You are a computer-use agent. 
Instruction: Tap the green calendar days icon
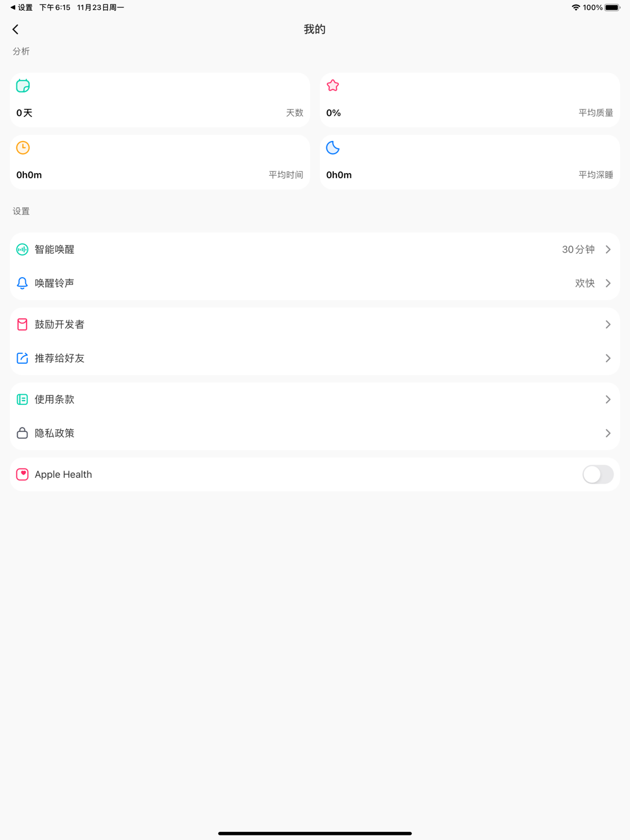(23, 86)
